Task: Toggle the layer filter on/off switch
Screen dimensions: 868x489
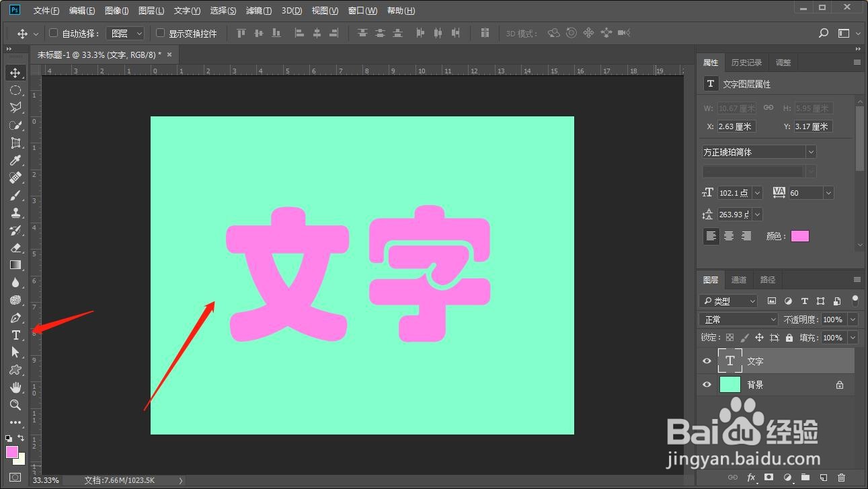Action: [x=855, y=299]
